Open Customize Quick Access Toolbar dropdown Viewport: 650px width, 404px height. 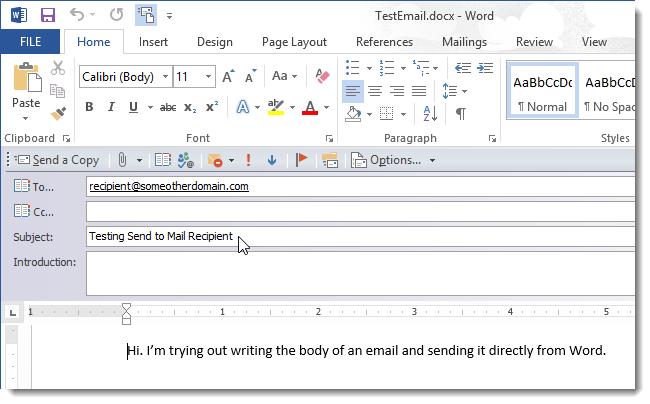coord(169,16)
